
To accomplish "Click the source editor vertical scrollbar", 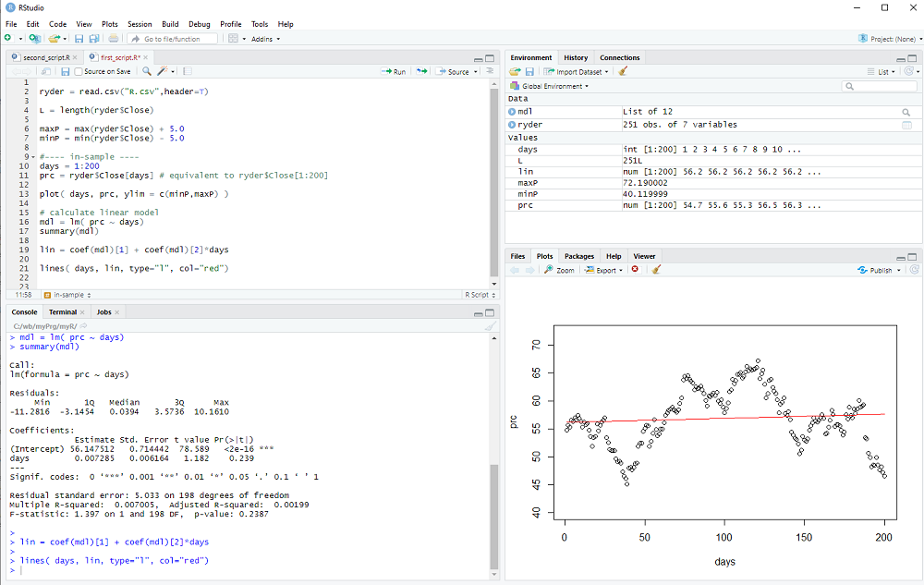I will coord(493,183).
